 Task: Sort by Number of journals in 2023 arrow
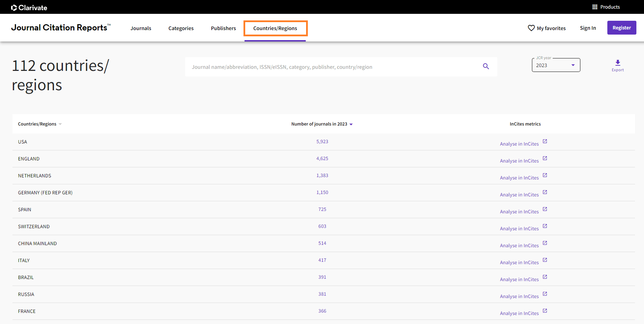351,124
